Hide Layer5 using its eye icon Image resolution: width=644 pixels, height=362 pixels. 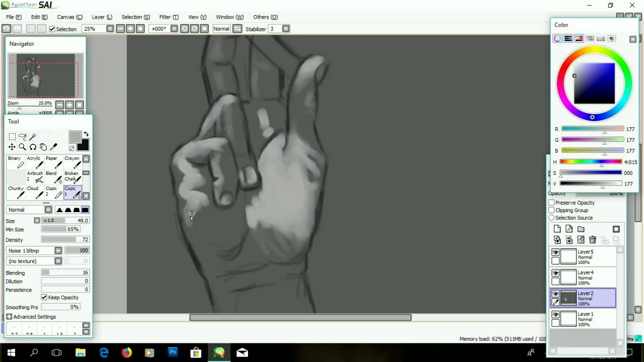[555, 252]
